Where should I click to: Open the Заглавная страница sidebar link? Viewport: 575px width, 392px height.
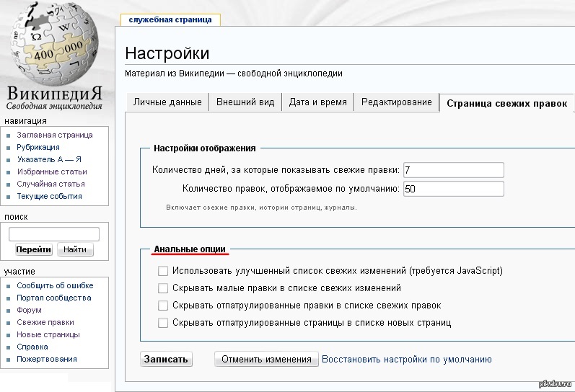tap(55, 135)
